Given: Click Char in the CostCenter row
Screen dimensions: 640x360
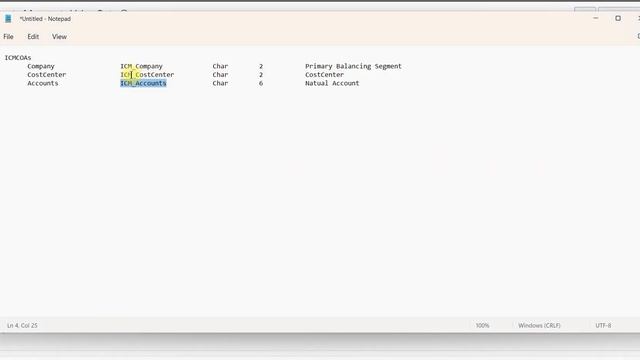Looking at the screenshot, I should click(x=220, y=75).
